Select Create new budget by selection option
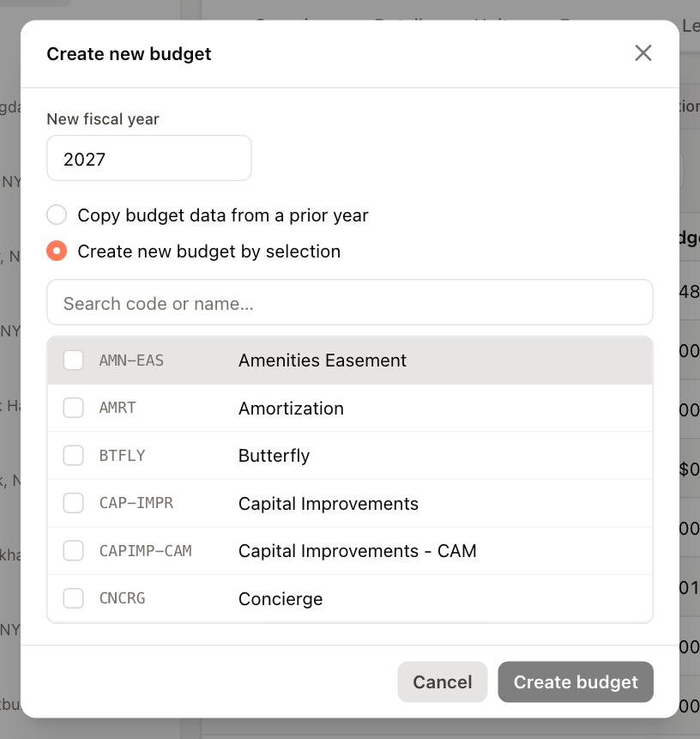Image resolution: width=700 pixels, height=739 pixels. (x=57, y=251)
